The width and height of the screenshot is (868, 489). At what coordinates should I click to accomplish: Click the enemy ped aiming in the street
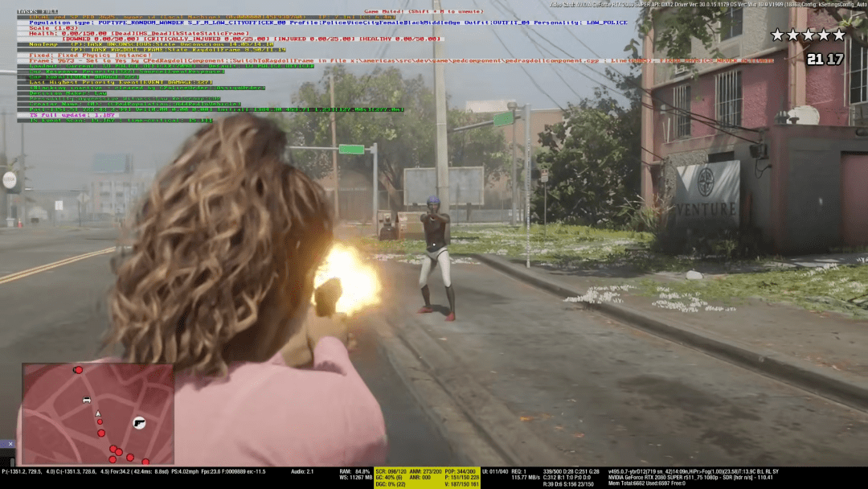[436, 258]
